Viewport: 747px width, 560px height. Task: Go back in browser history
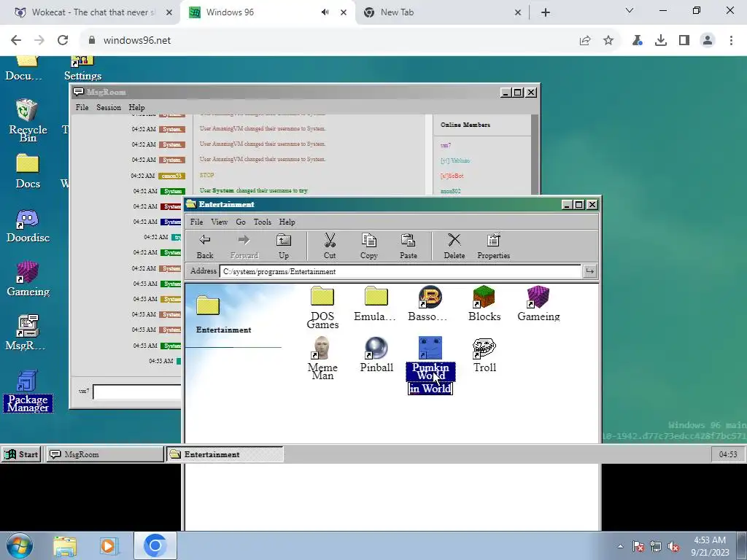[16, 41]
